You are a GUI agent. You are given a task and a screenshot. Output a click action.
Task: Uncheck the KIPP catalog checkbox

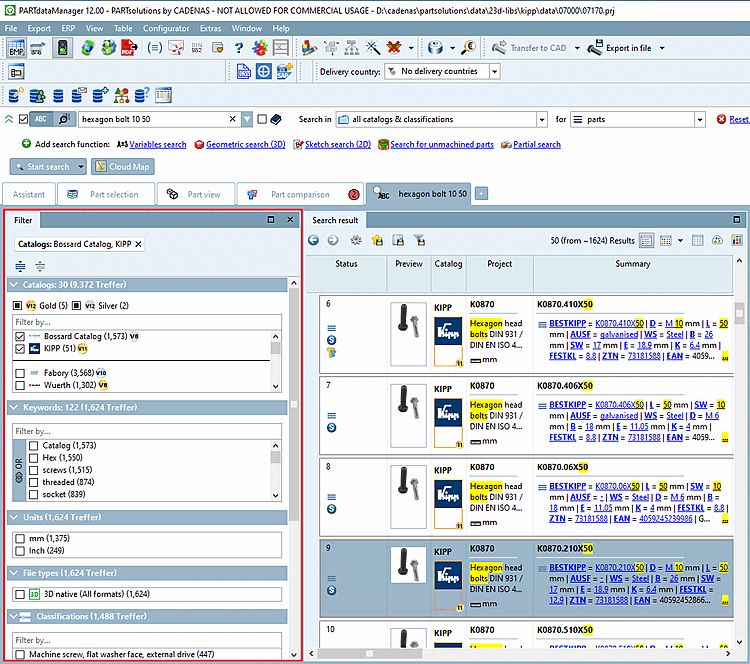click(20, 349)
